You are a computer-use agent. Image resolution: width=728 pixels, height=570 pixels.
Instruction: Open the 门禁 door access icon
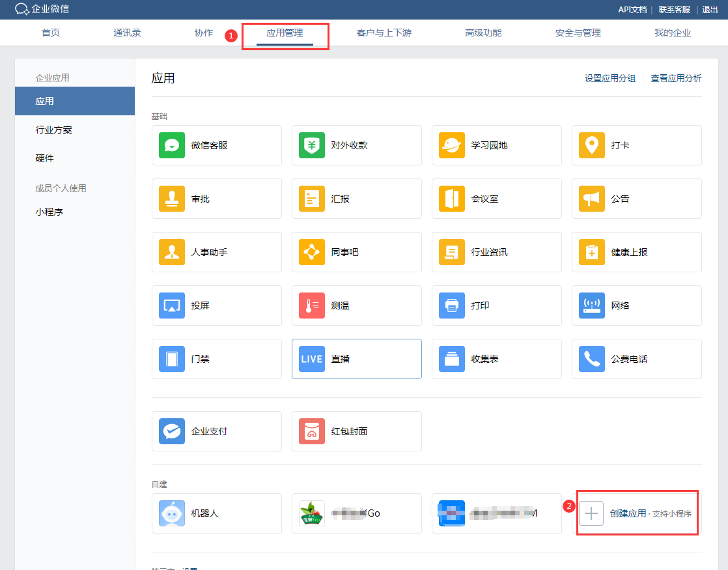pos(172,359)
